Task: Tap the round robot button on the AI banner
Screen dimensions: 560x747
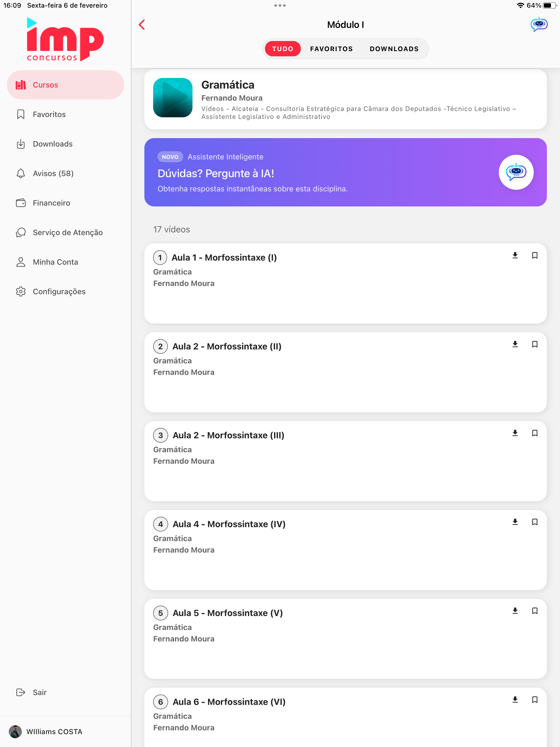Action: click(x=516, y=172)
